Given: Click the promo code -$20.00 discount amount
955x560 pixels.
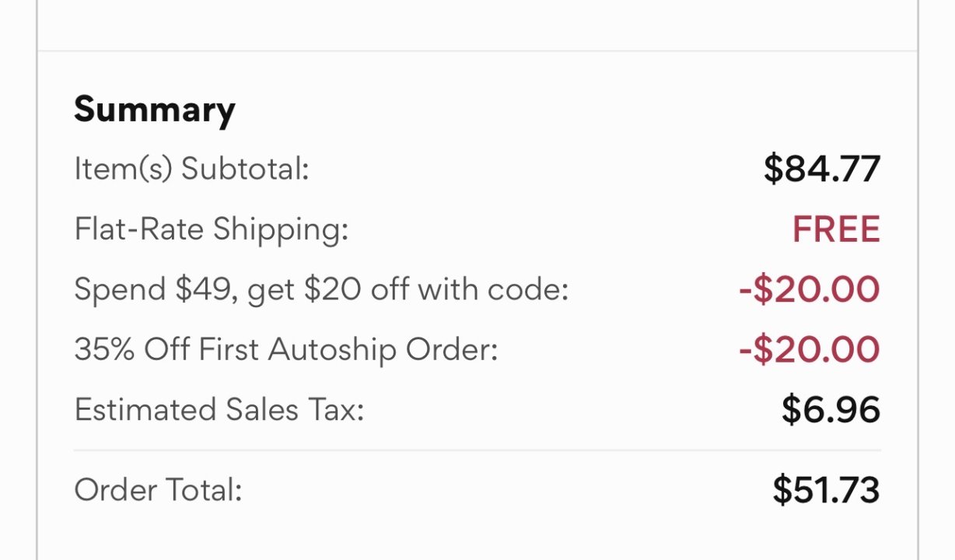Looking at the screenshot, I should coord(809,290).
